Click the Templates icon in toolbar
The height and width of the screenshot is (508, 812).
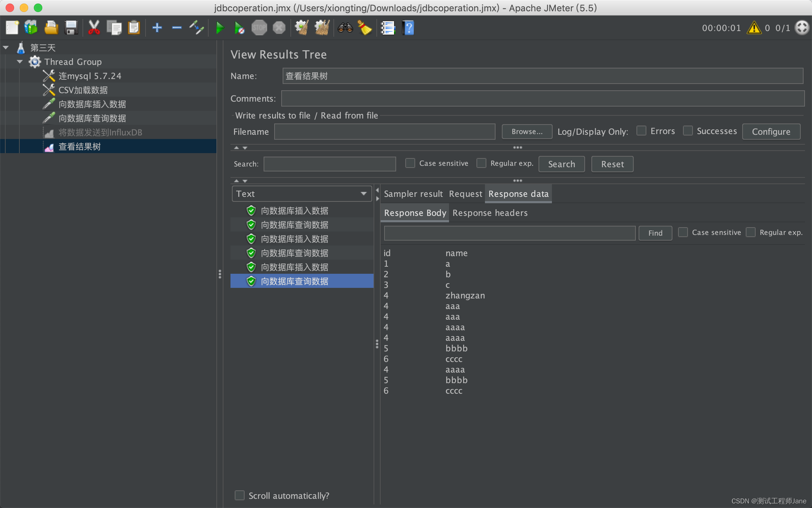click(x=31, y=27)
